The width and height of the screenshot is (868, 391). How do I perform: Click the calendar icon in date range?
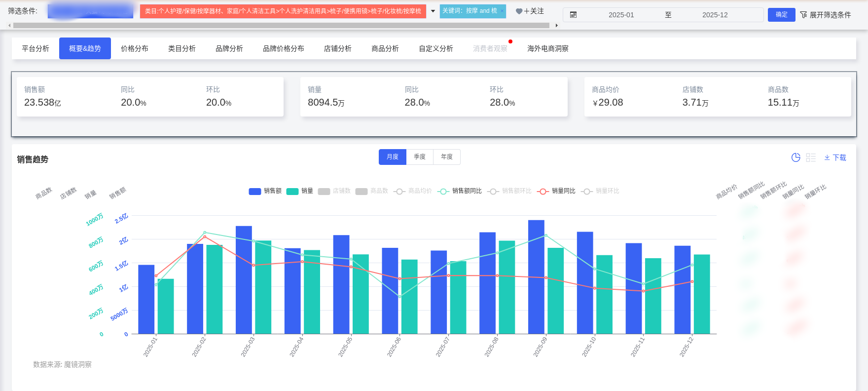pos(573,15)
